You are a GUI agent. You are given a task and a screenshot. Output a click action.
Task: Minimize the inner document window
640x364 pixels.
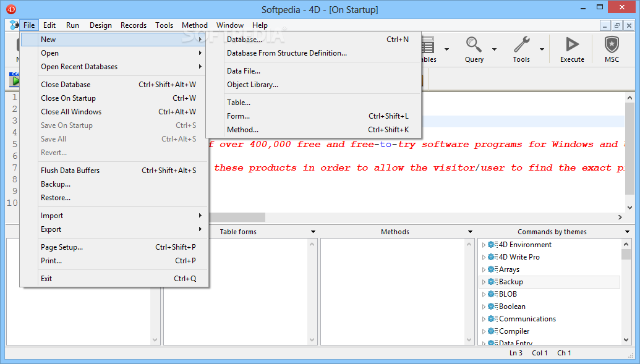pyautogui.click(x=605, y=25)
